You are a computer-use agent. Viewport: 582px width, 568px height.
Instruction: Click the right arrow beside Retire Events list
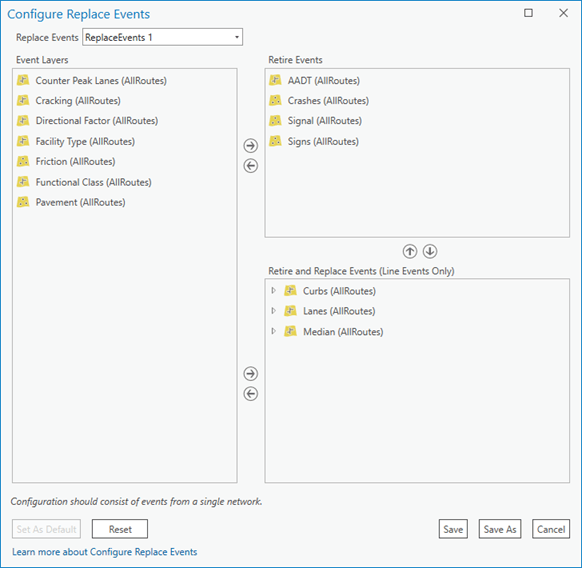[251, 146]
